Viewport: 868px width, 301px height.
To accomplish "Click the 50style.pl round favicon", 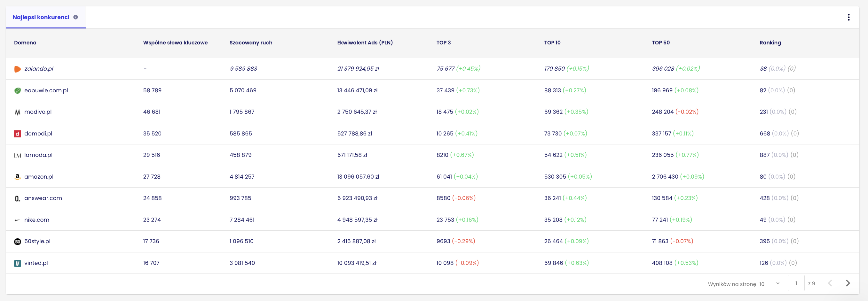I will click(18, 241).
